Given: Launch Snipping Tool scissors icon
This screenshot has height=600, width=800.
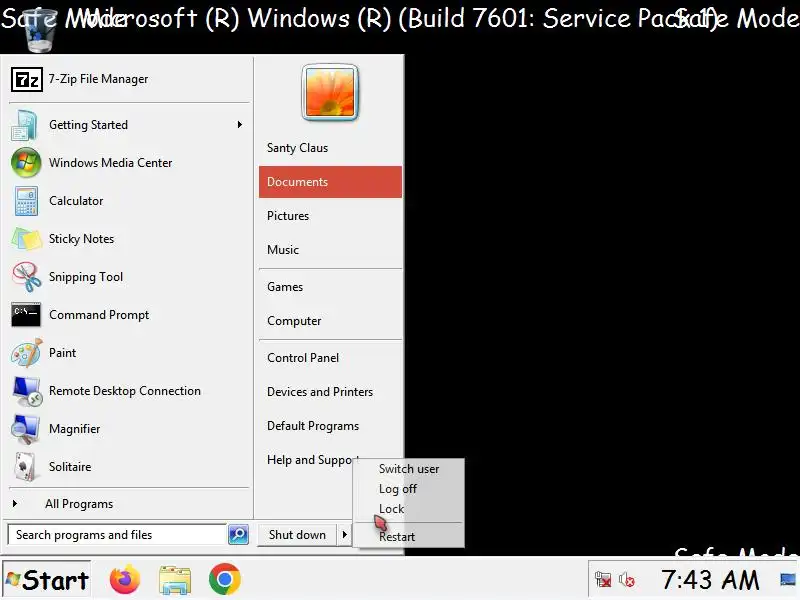Looking at the screenshot, I should (x=27, y=277).
